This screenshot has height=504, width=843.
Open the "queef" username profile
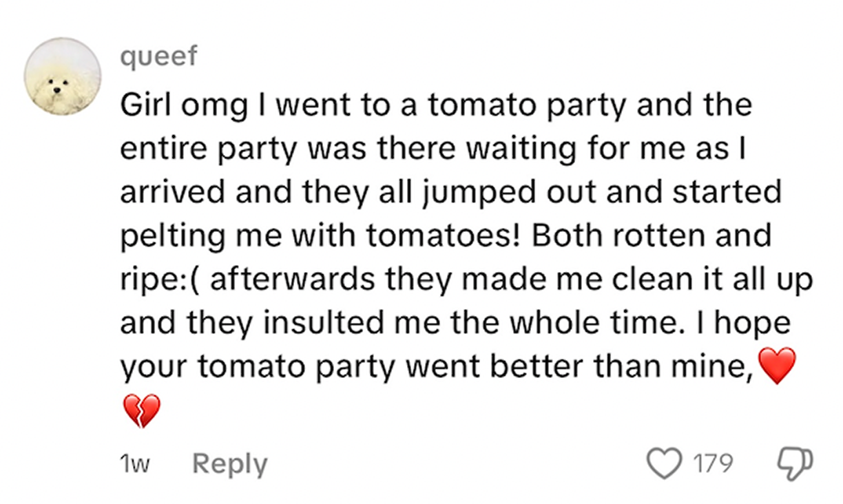coord(158,57)
